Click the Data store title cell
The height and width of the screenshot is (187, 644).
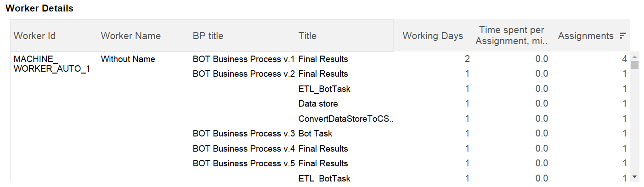click(318, 104)
